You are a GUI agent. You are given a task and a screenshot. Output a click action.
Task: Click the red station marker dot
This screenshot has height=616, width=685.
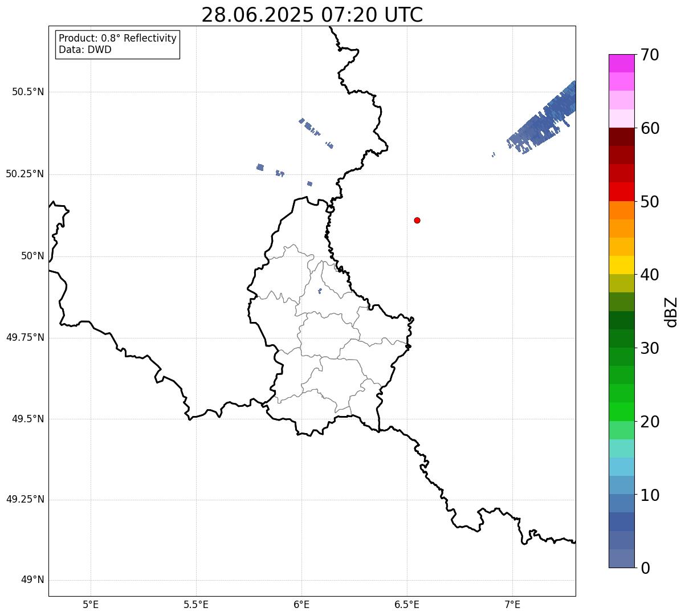(417, 220)
